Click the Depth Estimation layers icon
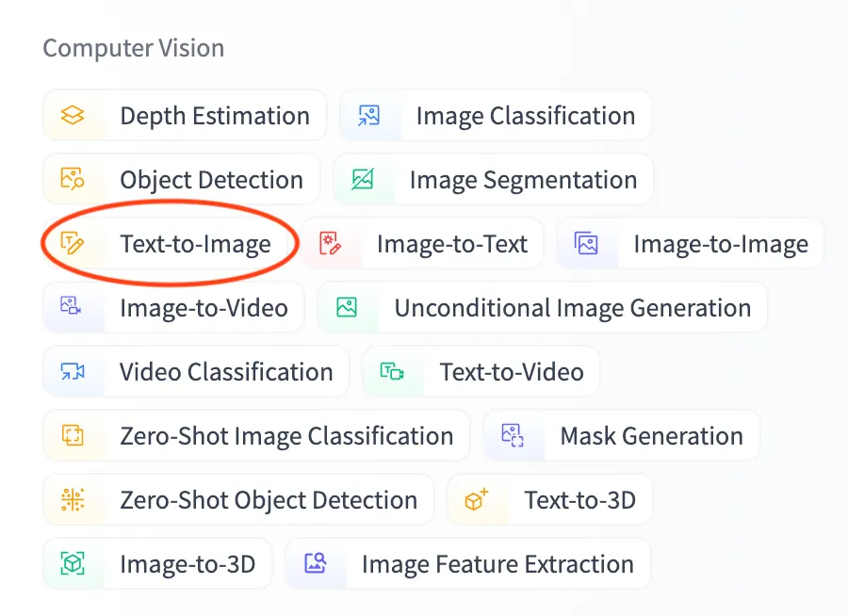Screen dimensions: 848x616 (x=73, y=116)
